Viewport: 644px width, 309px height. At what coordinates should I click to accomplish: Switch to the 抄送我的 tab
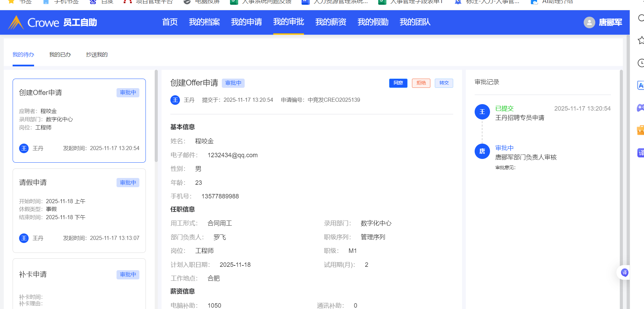(97, 54)
